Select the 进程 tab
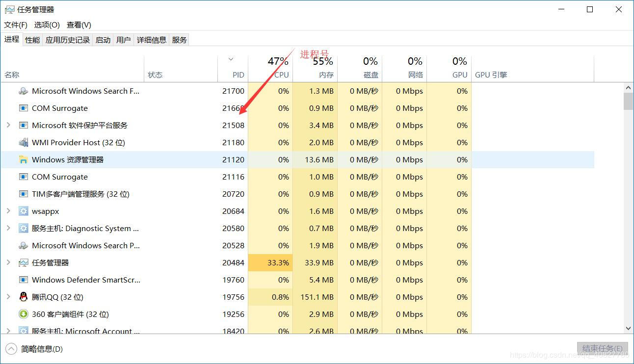 pyautogui.click(x=12, y=39)
